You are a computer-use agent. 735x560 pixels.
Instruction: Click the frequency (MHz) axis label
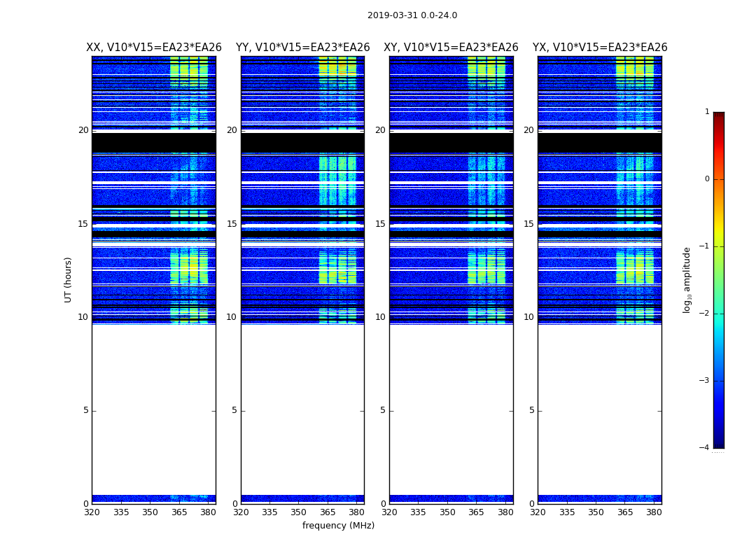(338, 526)
